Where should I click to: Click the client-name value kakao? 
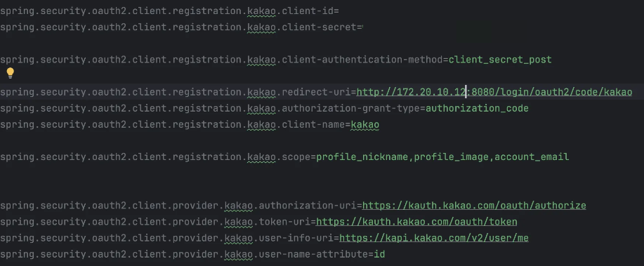tap(364, 124)
